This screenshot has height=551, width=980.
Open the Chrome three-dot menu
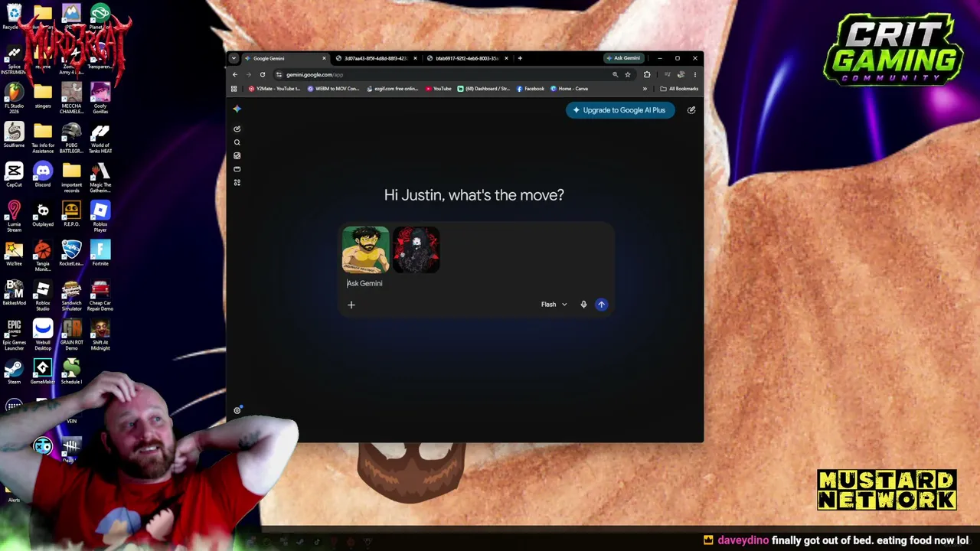(x=695, y=74)
